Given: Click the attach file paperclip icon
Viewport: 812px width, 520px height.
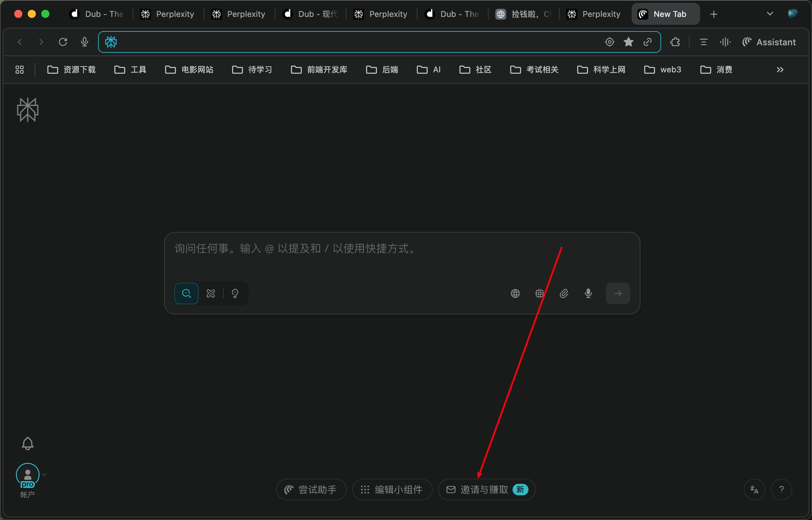Looking at the screenshot, I should click(564, 293).
